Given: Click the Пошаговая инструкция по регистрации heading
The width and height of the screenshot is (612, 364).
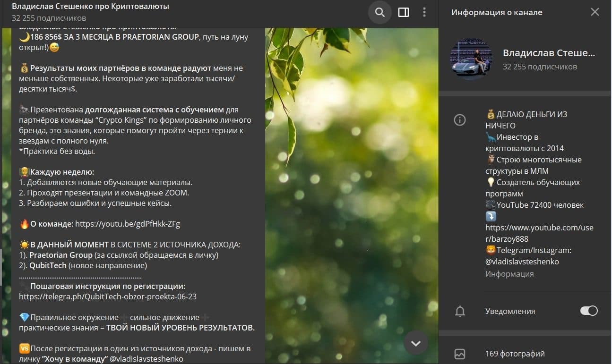Looking at the screenshot, I should tap(108, 286).
